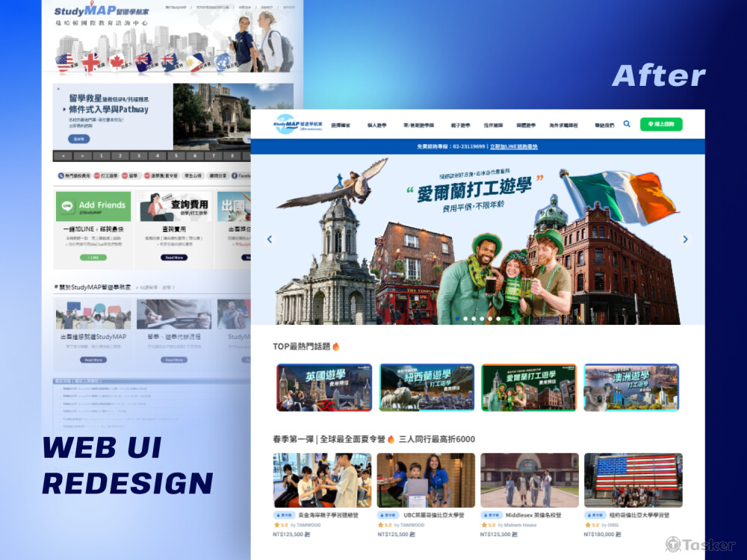Click the 學生心得 tag on old site
The image size is (747, 560).
(x=193, y=175)
